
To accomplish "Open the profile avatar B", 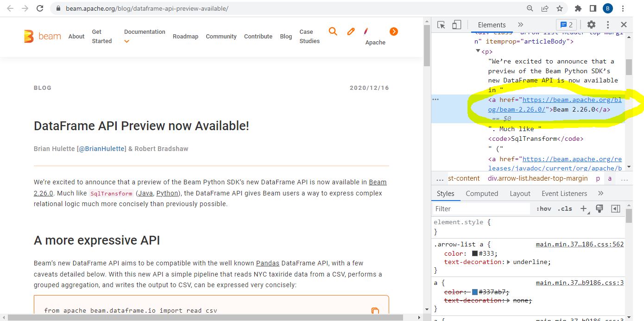I will pyautogui.click(x=608, y=8).
